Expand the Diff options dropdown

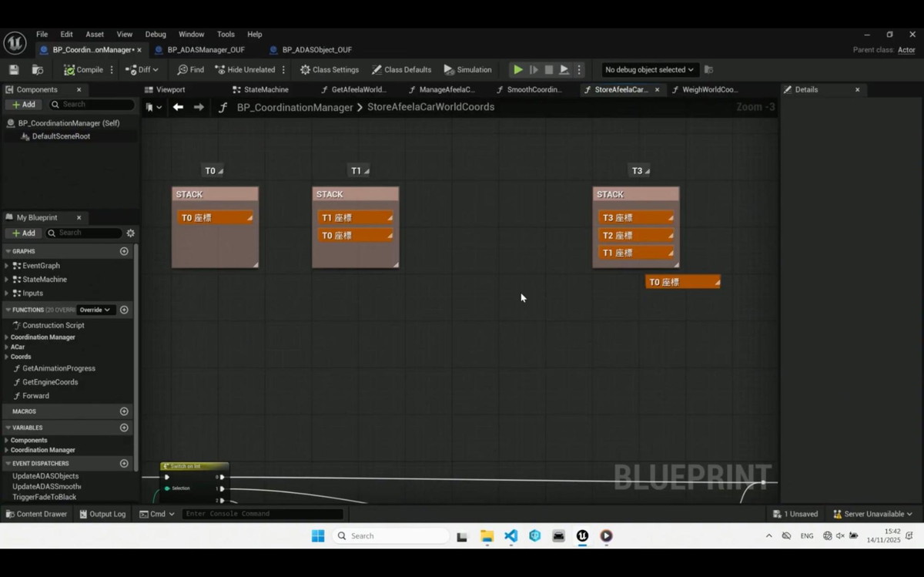pyautogui.click(x=156, y=69)
